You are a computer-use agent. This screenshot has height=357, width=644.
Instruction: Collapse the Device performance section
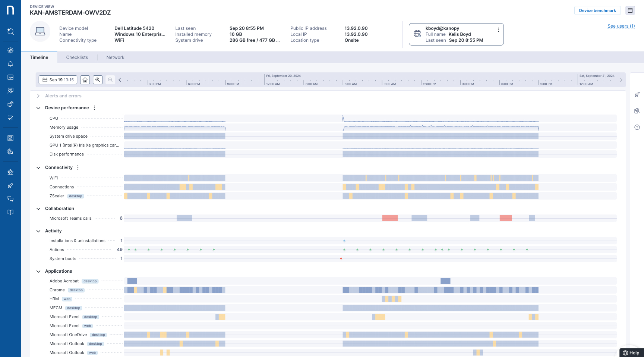pos(38,108)
